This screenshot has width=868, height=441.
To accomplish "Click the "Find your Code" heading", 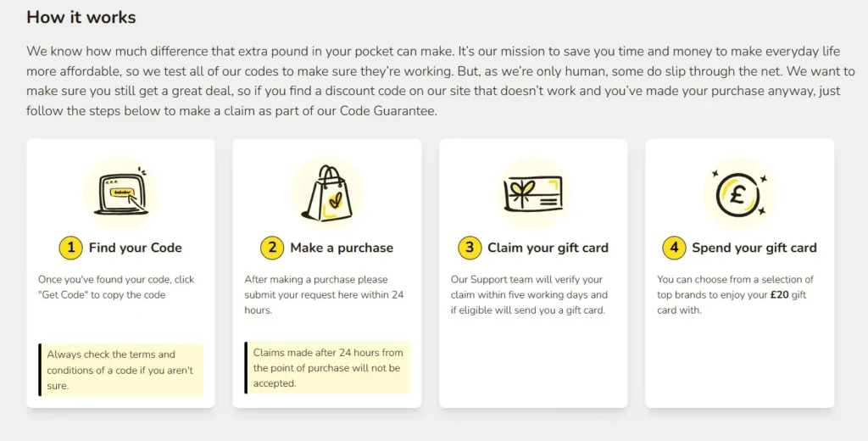I will [x=135, y=248].
